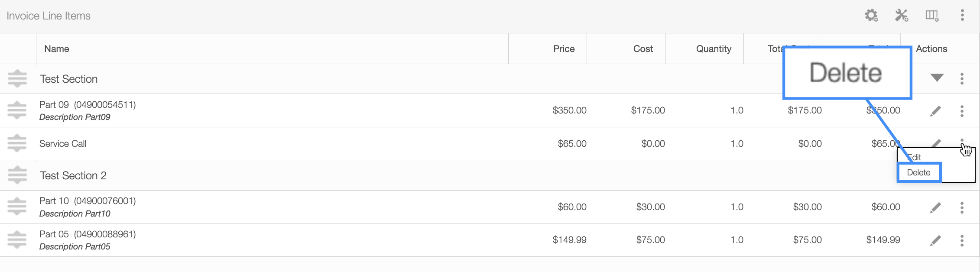The height and width of the screenshot is (272, 980).
Task: Click the Quantity column header
Action: point(714,49)
